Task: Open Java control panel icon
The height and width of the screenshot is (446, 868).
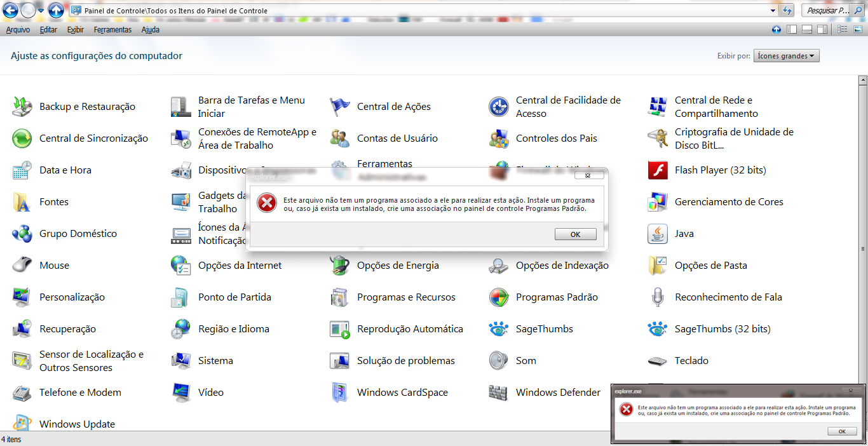Action: point(658,234)
